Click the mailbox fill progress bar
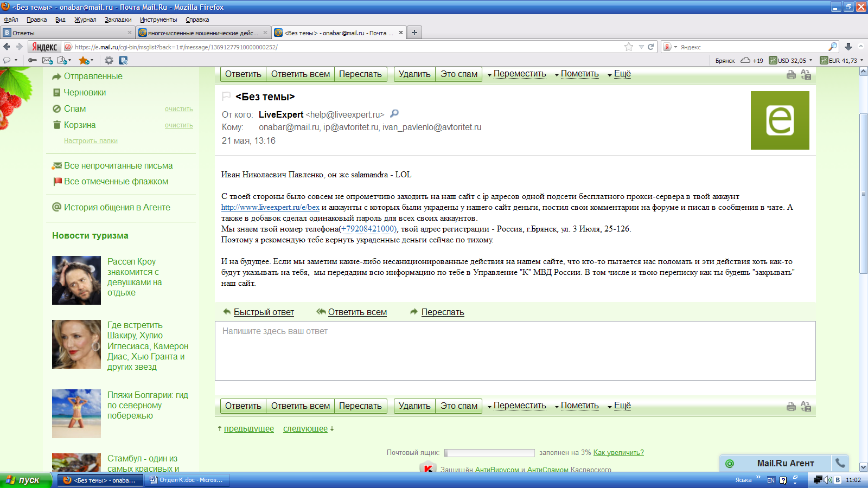 tap(489, 453)
